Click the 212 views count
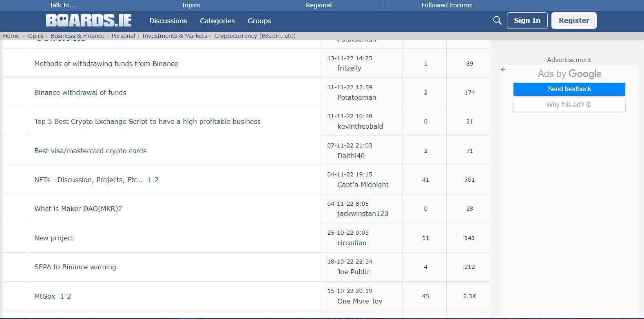 [469, 267]
